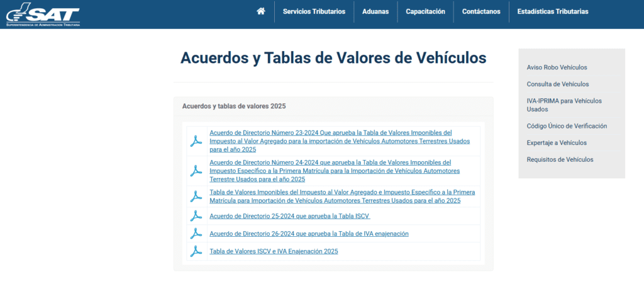
Task: Open Acuerdo de Directorio 25-2024 Tabla ISCV link
Action: [x=290, y=216]
